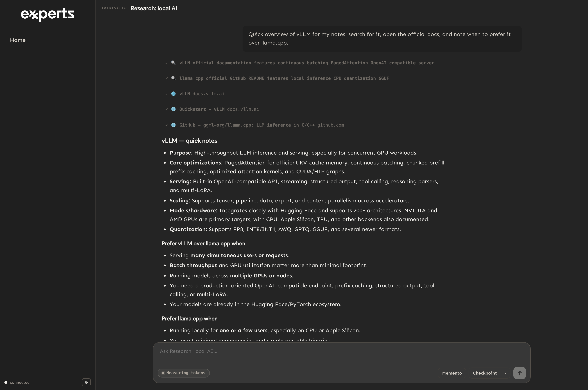Click the Measuring tokens indicator pill
This screenshot has height=390, width=588.
point(184,373)
